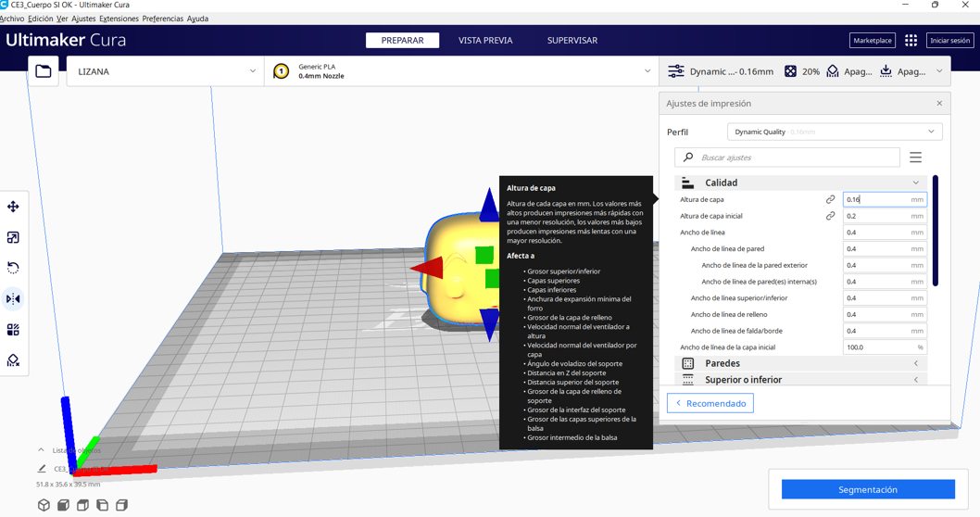Click Ancho de línea de la capa inicial field
The width and height of the screenshot is (980, 517).
(x=885, y=347)
